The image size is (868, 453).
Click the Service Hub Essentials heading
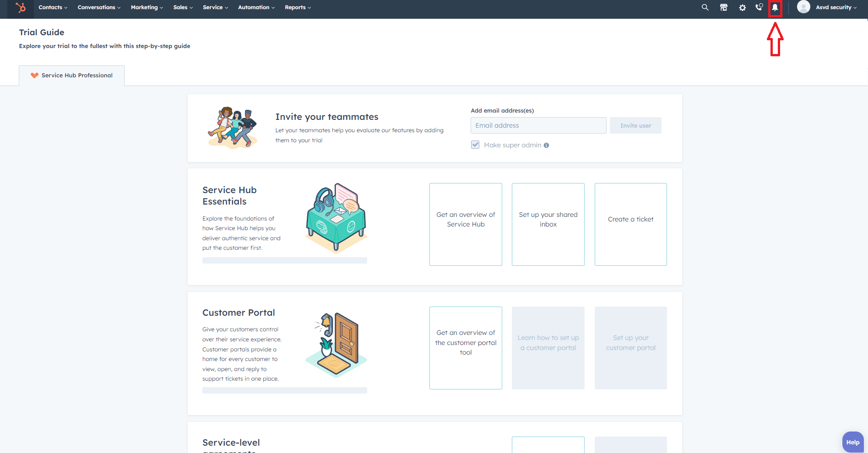point(229,196)
